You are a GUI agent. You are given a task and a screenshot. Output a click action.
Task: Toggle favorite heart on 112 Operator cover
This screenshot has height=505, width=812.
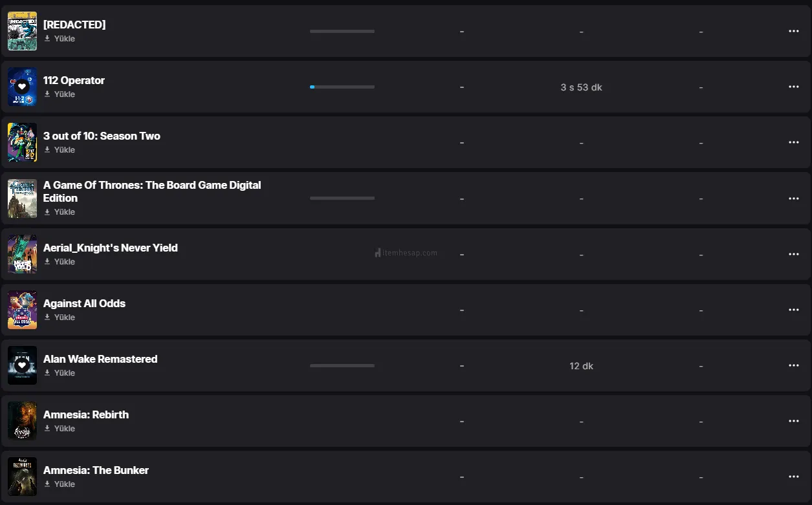coord(22,87)
